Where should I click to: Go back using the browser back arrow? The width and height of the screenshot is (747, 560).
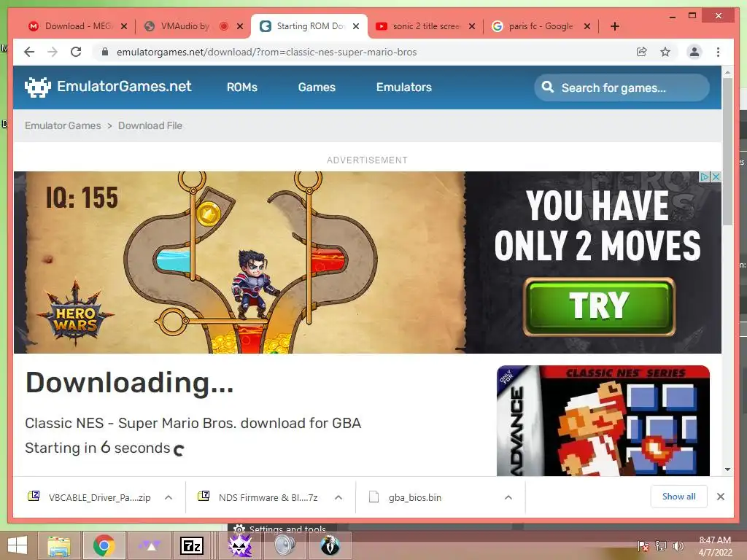[29, 52]
